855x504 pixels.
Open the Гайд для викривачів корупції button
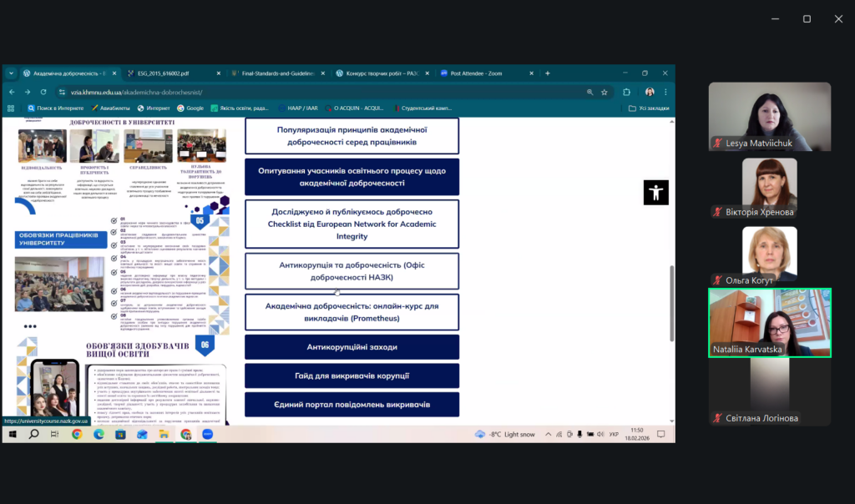click(x=352, y=375)
